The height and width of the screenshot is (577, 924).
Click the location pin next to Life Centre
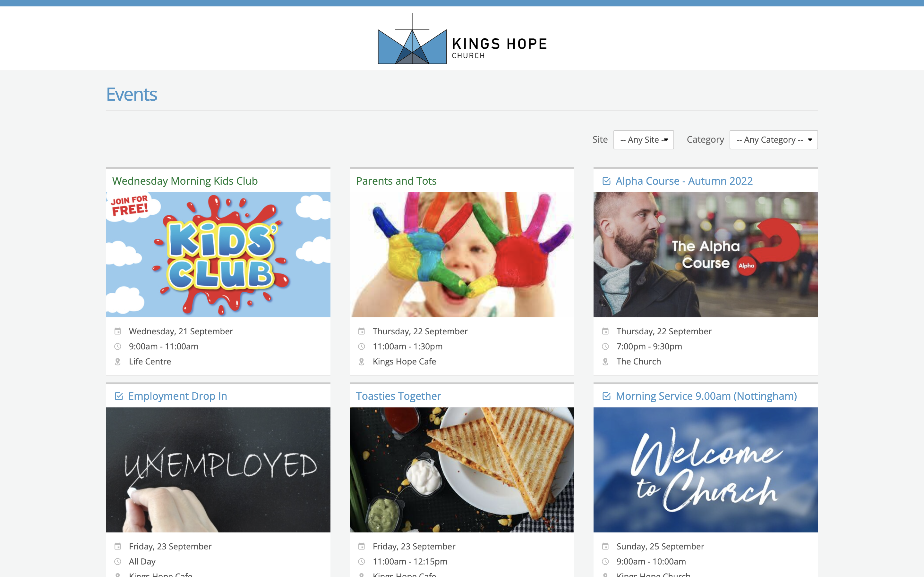pyautogui.click(x=118, y=361)
